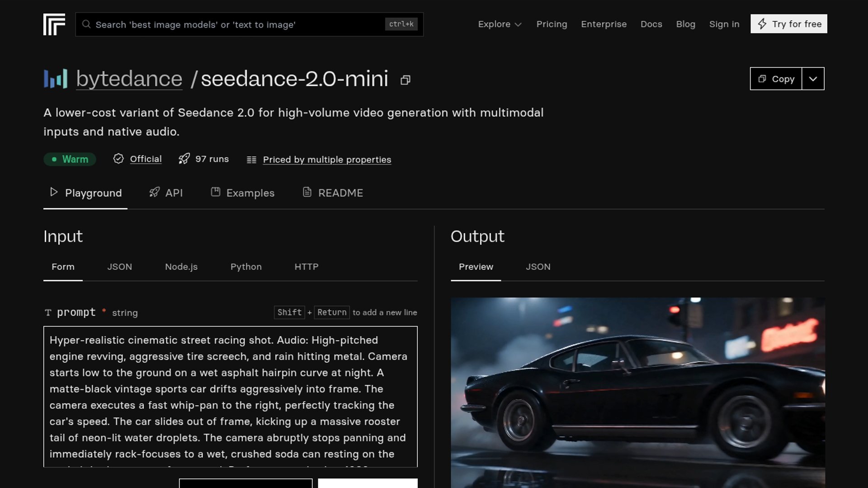Open Priced by multiple properties link
The width and height of the screenshot is (868, 488).
pyautogui.click(x=327, y=160)
